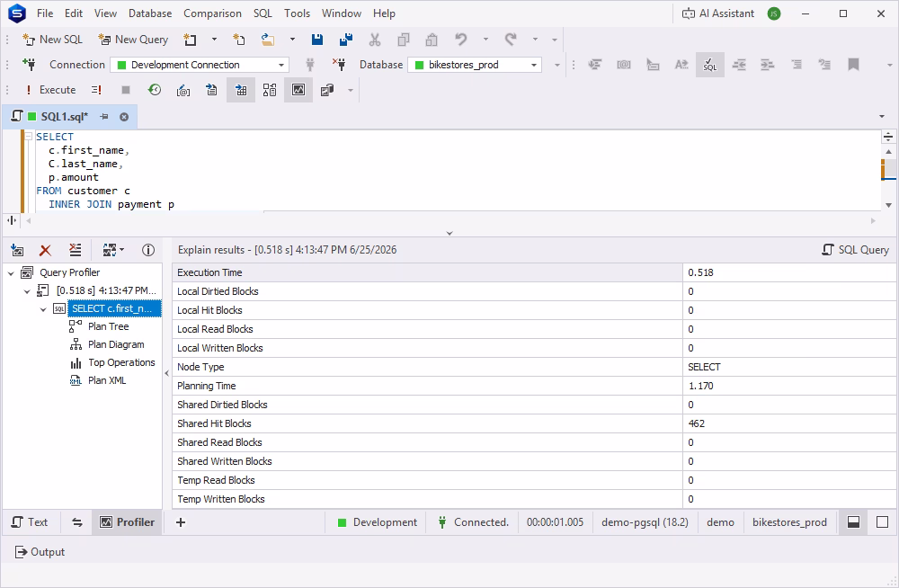Collapse the [0.518 s] 4:13:47 PM tree node
This screenshot has width=899, height=588.
click(27, 291)
